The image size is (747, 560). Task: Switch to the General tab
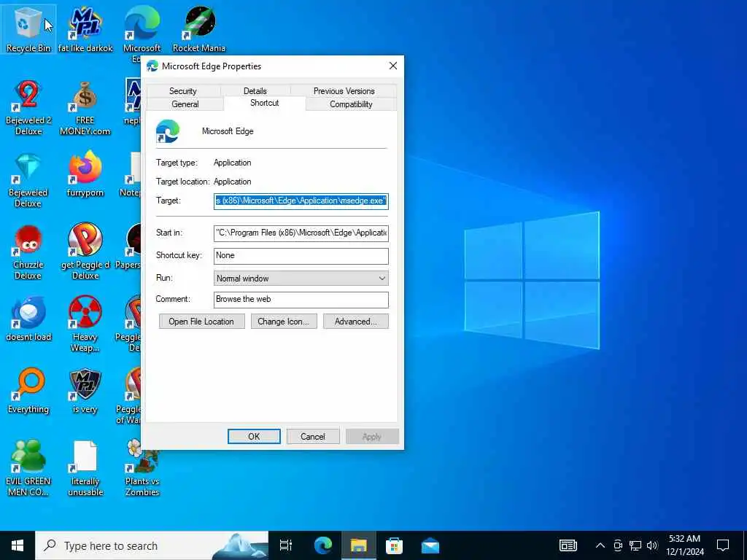tap(185, 104)
